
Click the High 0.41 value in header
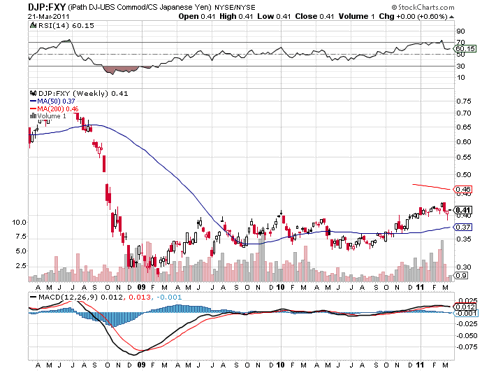click(x=236, y=16)
